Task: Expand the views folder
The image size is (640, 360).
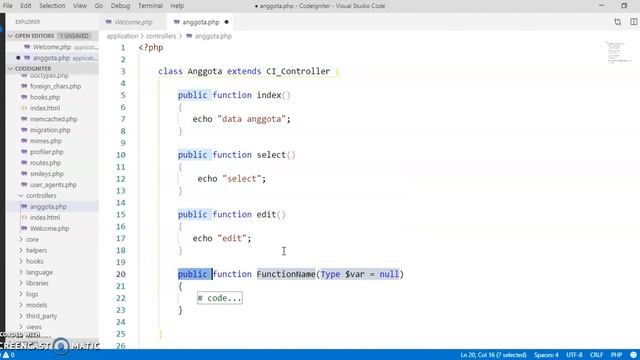Action: [33, 327]
